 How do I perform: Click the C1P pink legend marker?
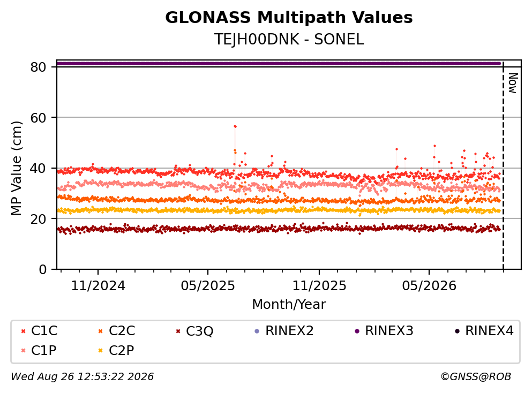pyautogui.click(x=23, y=351)
